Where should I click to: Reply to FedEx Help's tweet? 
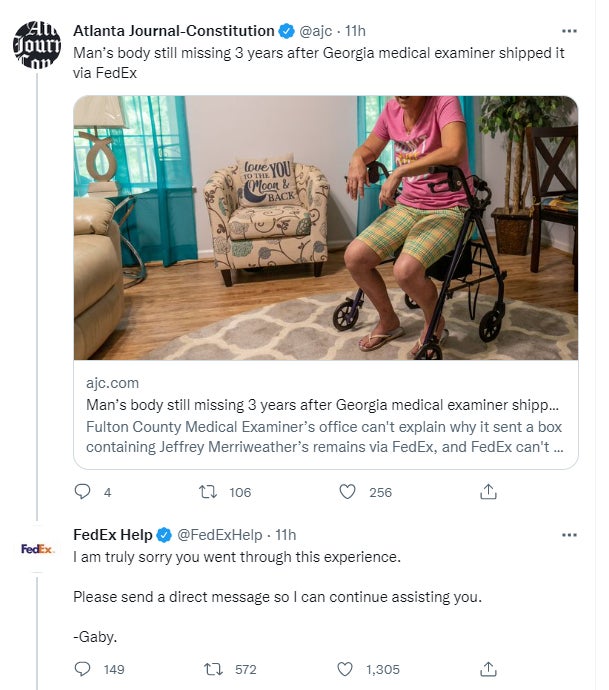(84, 669)
